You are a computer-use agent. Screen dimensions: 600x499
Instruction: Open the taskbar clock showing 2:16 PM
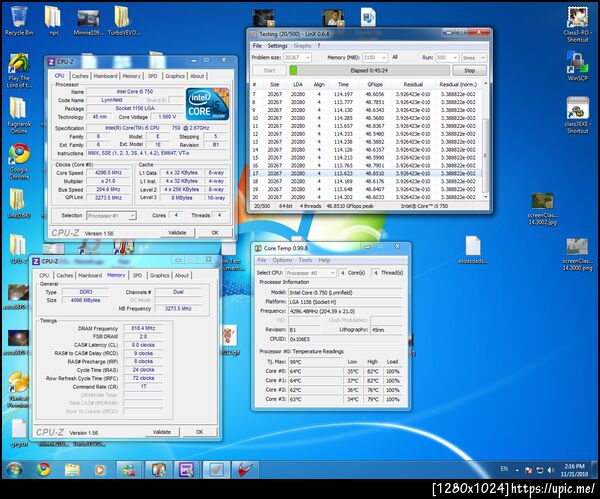coord(574,470)
